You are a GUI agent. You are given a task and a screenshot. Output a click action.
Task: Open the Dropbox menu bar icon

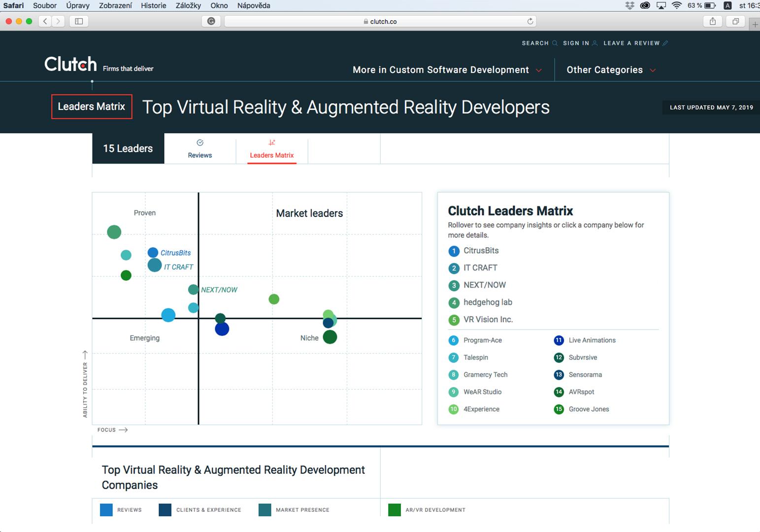tap(629, 5)
